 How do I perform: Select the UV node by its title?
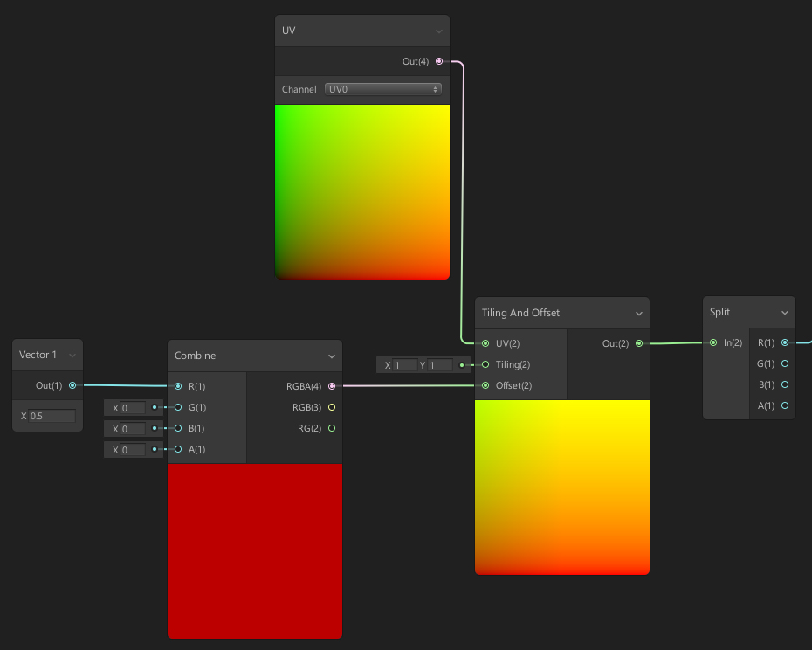[x=288, y=31]
